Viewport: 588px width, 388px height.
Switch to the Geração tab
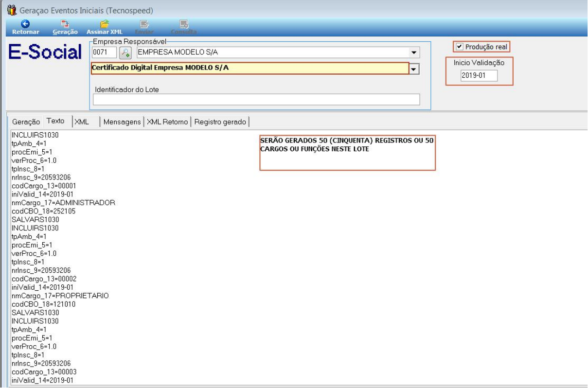click(x=26, y=122)
